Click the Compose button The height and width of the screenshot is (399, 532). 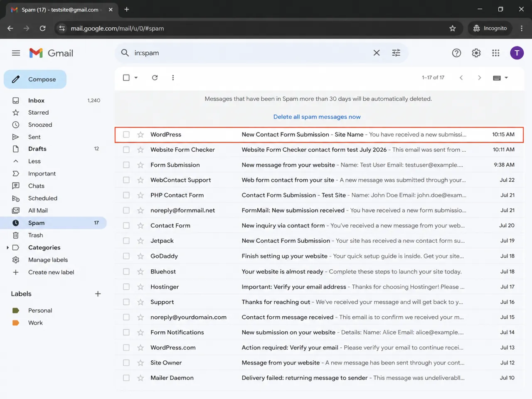point(35,79)
